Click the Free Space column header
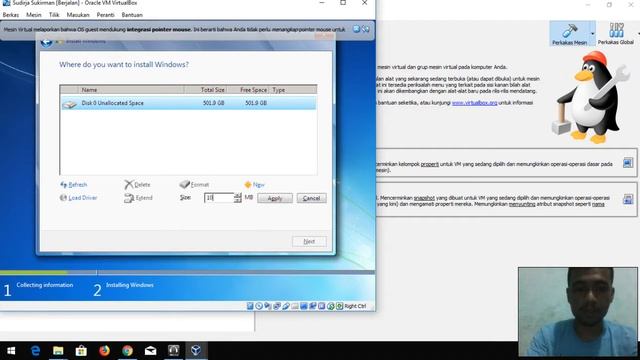Image resolution: width=640 pixels, height=360 pixels. [249, 90]
